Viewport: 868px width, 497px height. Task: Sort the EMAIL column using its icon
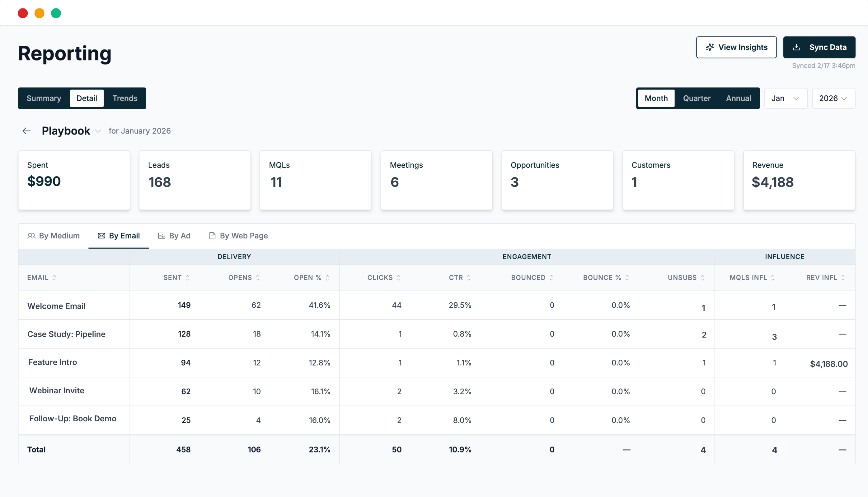[54, 278]
